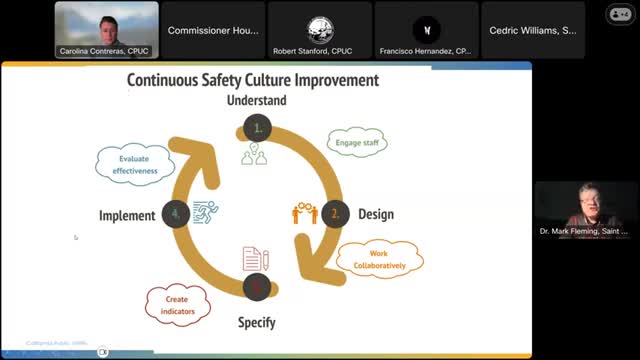Image resolution: width=640 pixels, height=360 pixels.
Task: Click step 4 circle next to Implement
Action: pos(176,213)
